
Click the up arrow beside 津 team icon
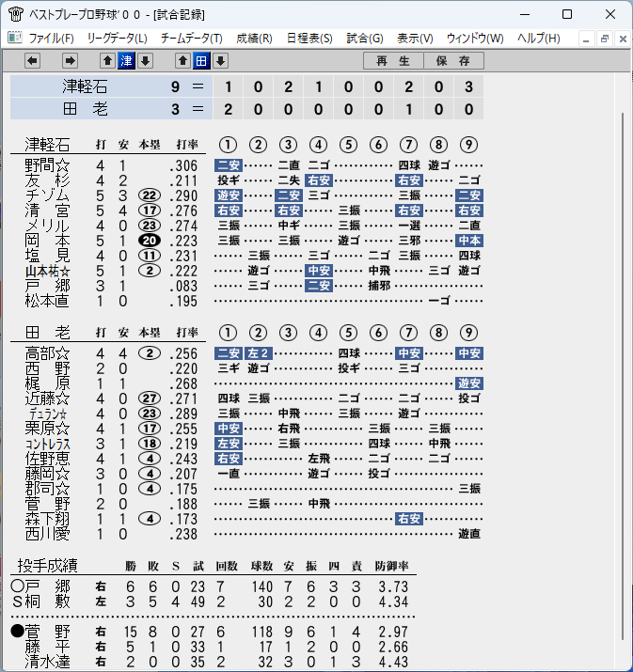(x=107, y=61)
